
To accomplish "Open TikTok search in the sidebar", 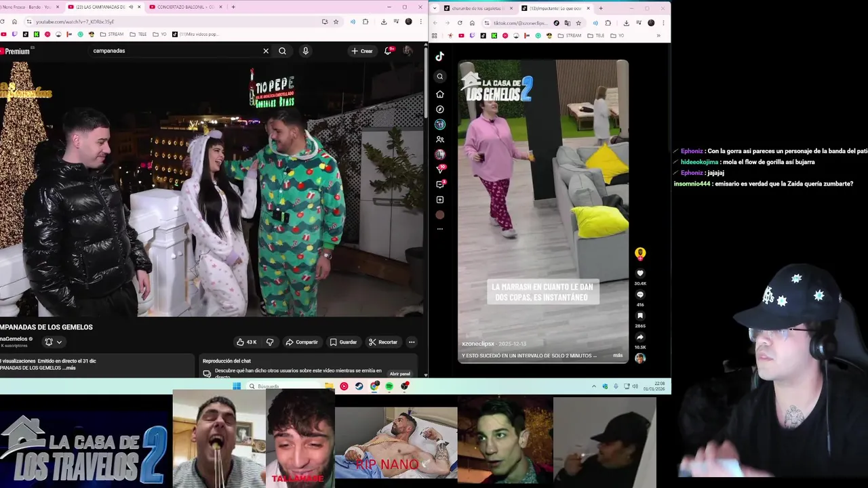I will pos(440,77).
